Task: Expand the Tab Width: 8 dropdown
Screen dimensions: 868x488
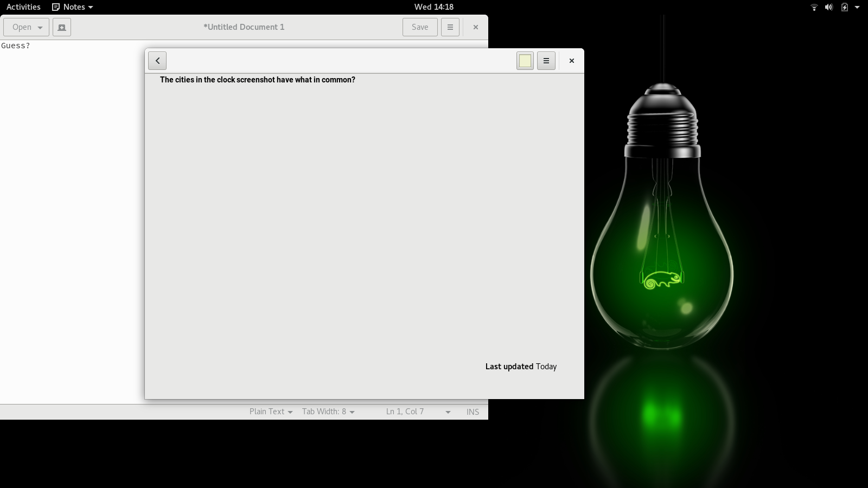Action: point(328,412)
